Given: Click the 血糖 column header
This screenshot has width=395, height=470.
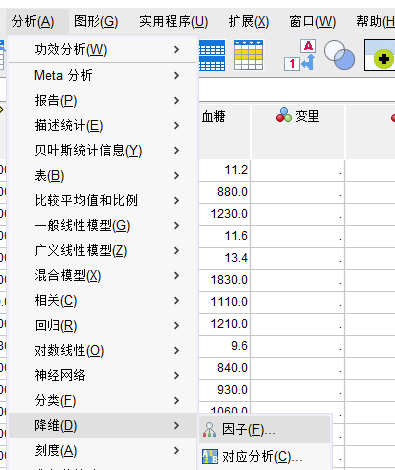Looking at the screenshot, I should [x=225, y=132].
